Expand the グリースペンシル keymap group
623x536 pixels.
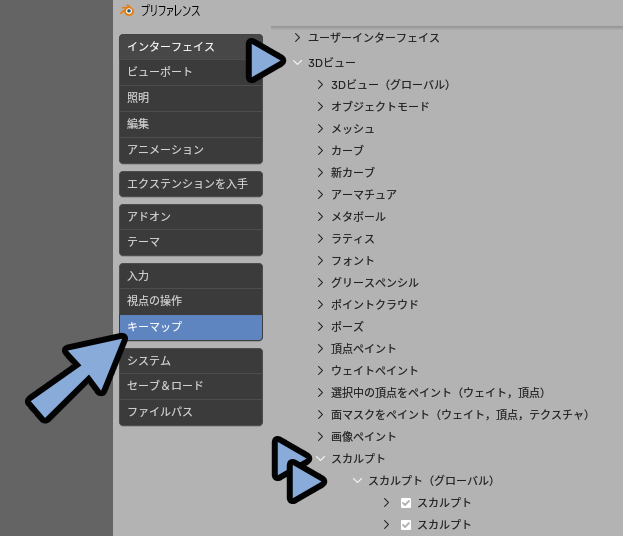(x=320, y=283)
